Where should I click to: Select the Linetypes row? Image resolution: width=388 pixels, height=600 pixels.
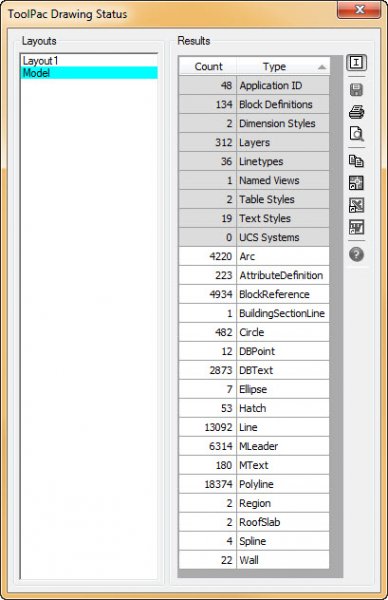click(254, 161)
